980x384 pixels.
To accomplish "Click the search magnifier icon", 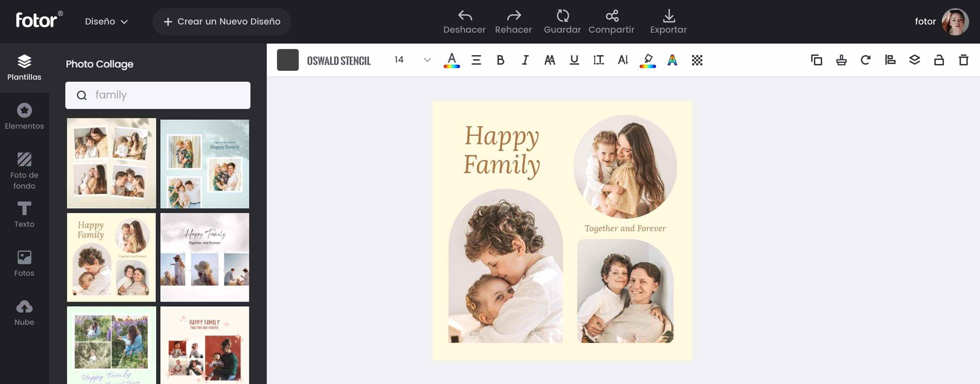I will [x=81, y=95].
